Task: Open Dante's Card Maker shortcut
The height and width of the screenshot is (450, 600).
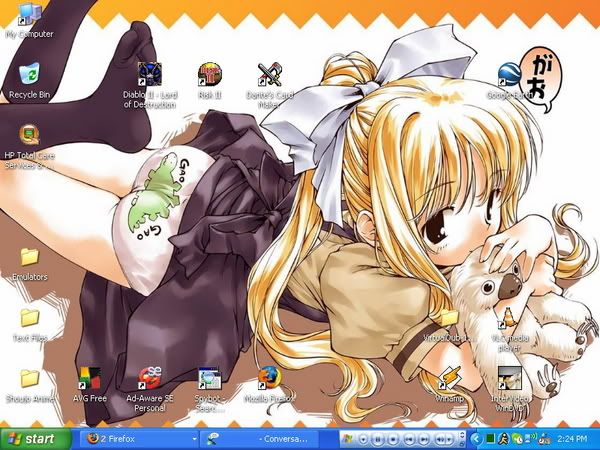Action: [x=269, y=86]
